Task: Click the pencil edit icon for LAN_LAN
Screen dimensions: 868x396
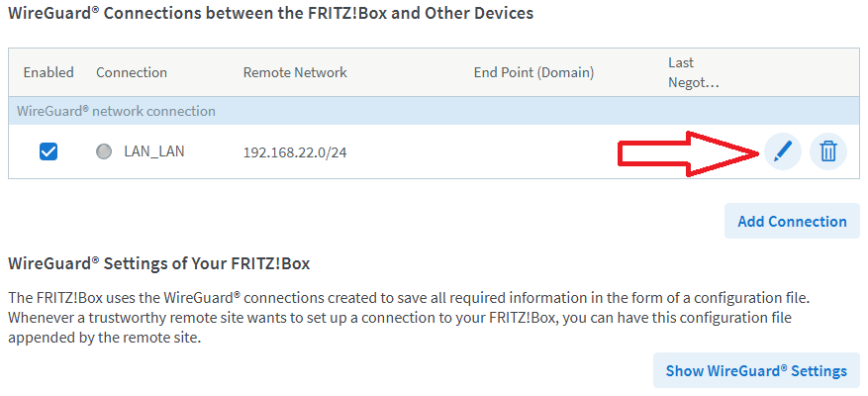Action: [782, 151]
